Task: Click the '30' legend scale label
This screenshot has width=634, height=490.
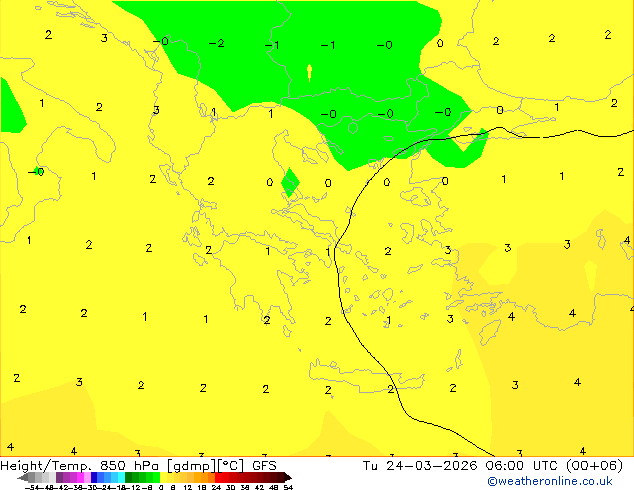Action: [230, 487]
